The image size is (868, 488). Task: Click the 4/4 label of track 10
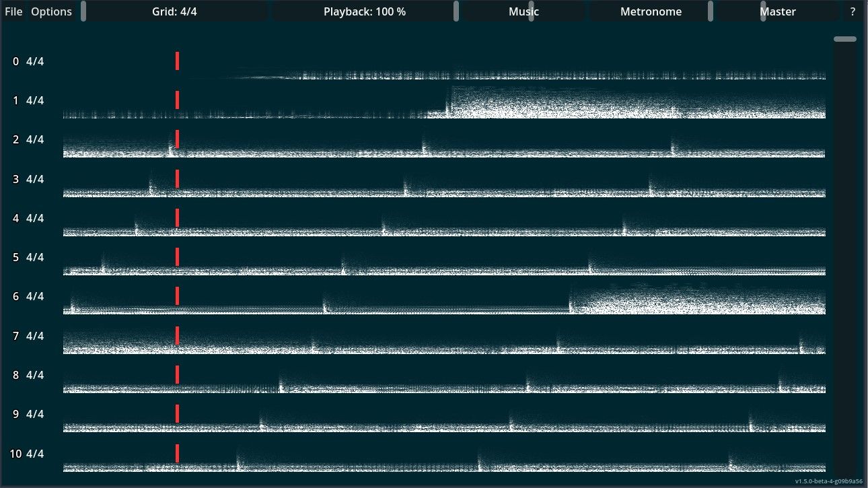34,453
